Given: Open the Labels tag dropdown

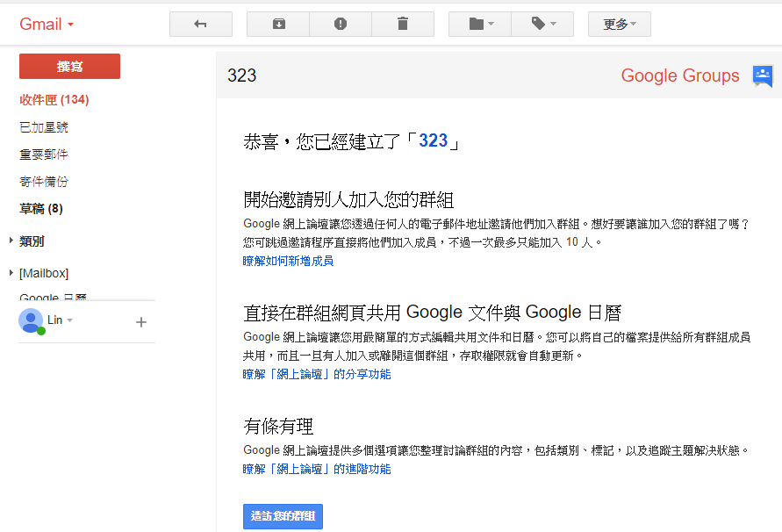Looking at the screenshot, I should (x=542, y=24).
